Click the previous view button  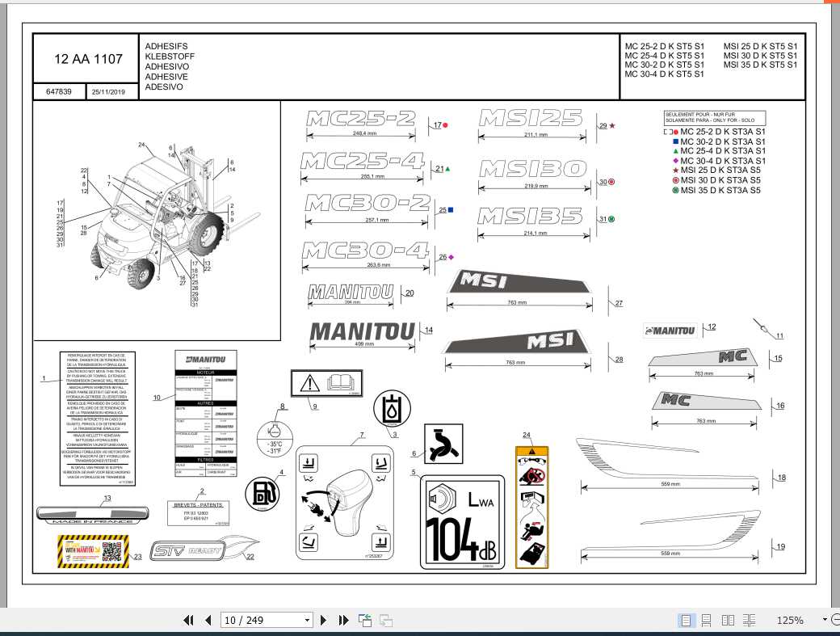point(365,620)
